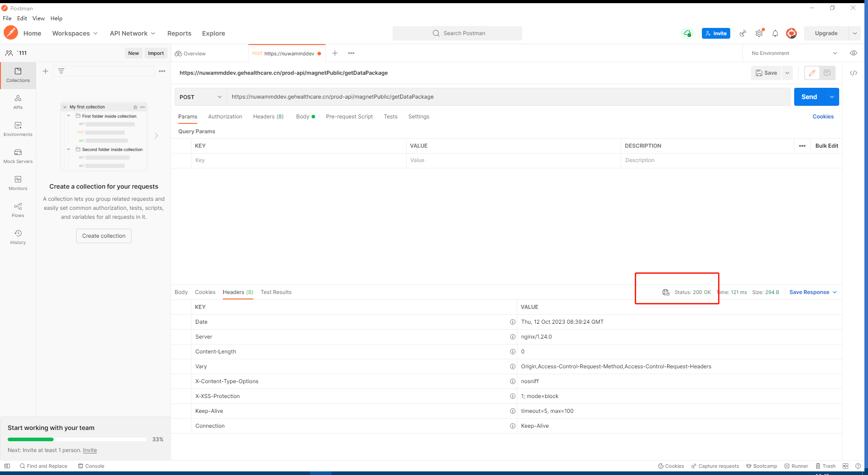Image resolution: width=868 pixels, height=475 pixels.
Task: Switch to the request Body tab
Action: pos(305,117)
